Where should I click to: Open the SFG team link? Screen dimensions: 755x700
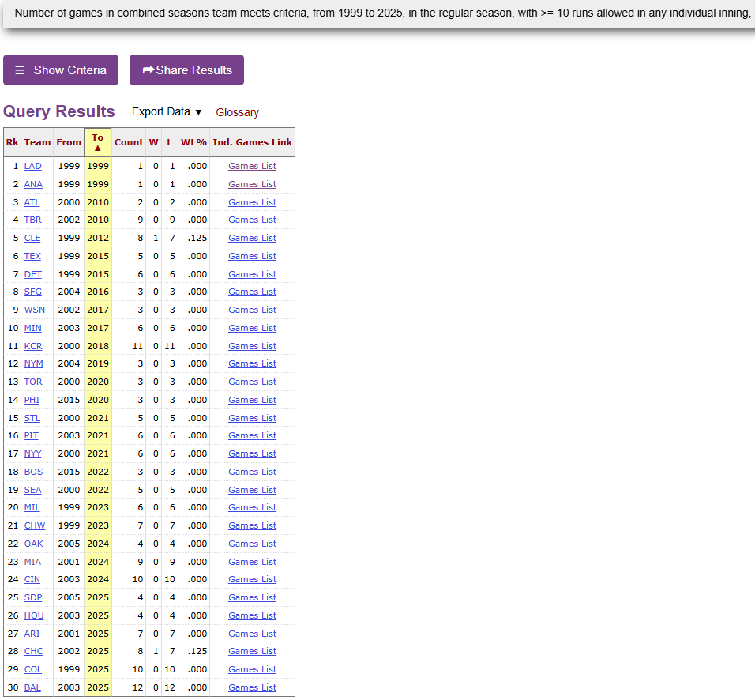pyautogui.click(x=32, y=292)
